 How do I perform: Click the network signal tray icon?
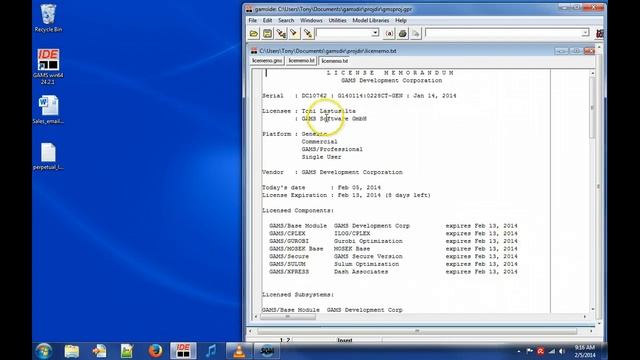click(552, 351)
